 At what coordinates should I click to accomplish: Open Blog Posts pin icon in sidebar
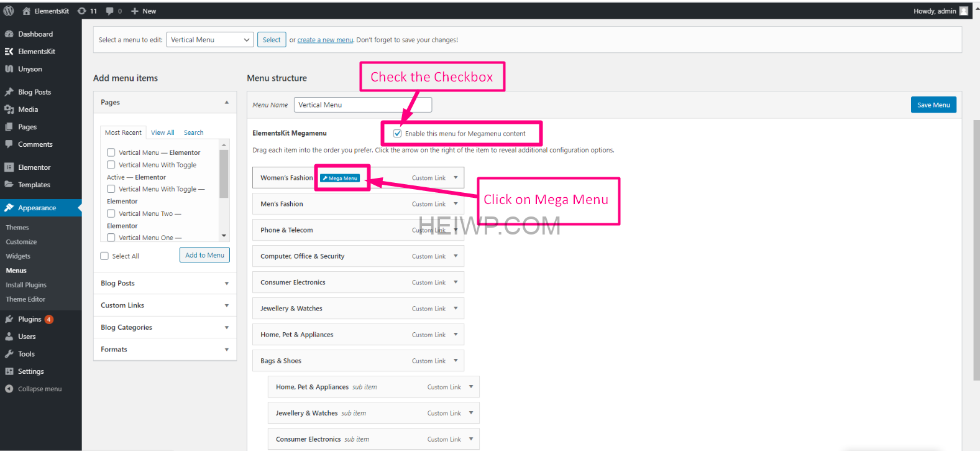(9, 92)
